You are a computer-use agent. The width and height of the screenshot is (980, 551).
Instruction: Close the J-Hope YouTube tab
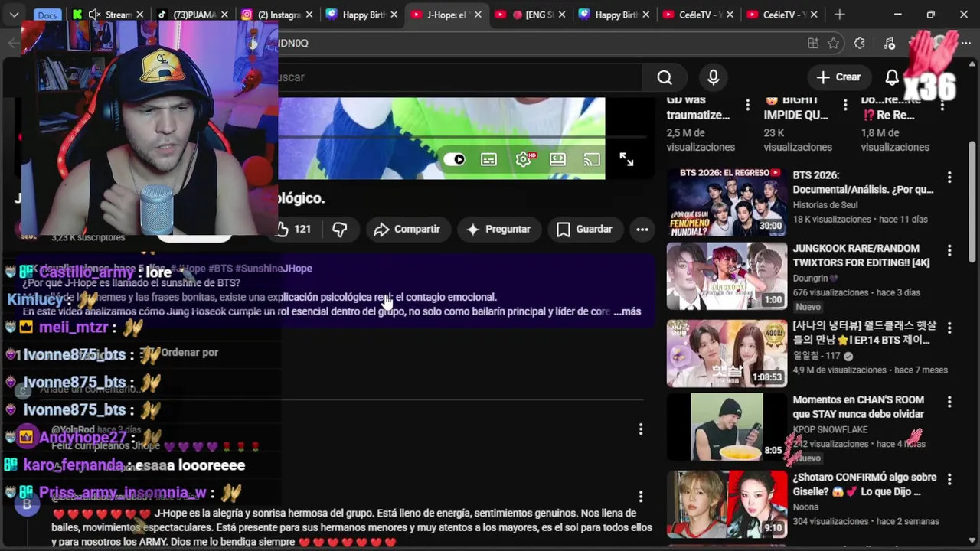[479, 15]
